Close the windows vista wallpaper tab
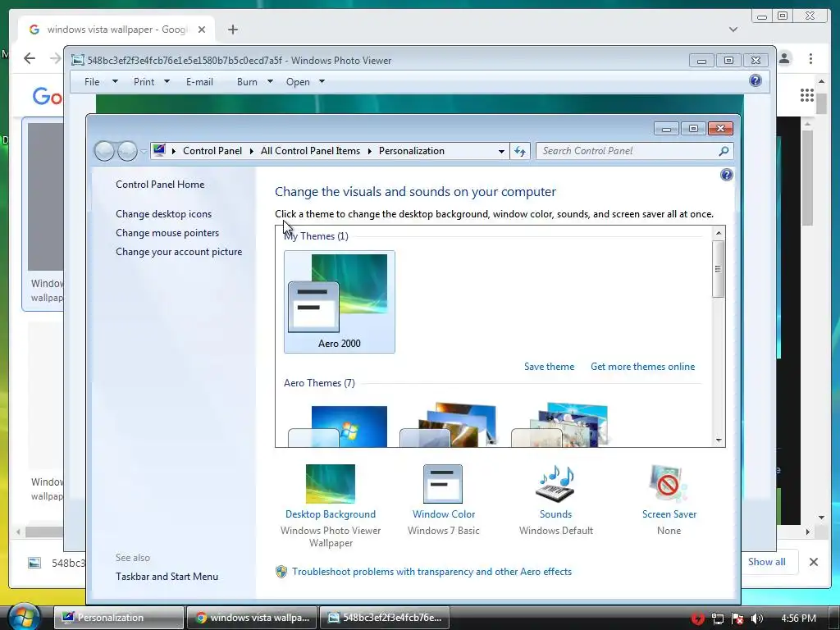Screen dimensions: 840x630 (x=202, y=30)
